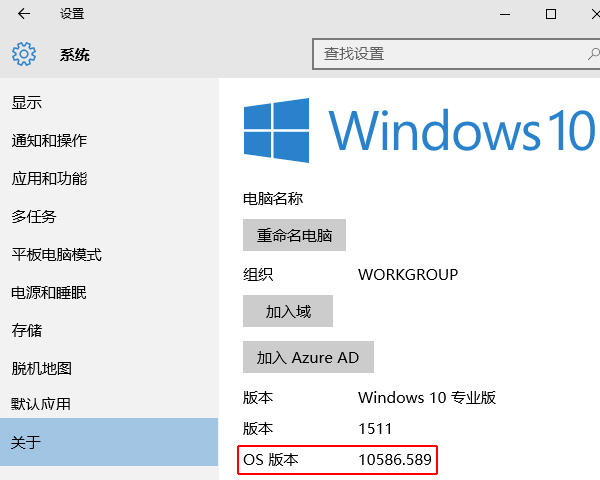Click the Windows 10 专业版 edition text
The image size is (600, 480).
427,398
